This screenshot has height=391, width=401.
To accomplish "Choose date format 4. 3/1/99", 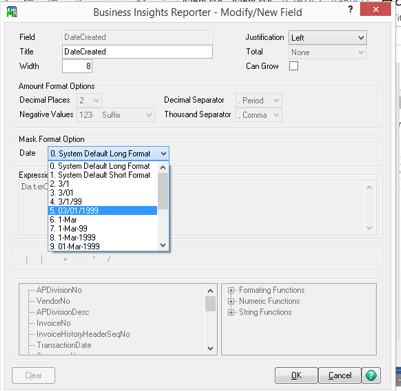I will click(103, 202).
